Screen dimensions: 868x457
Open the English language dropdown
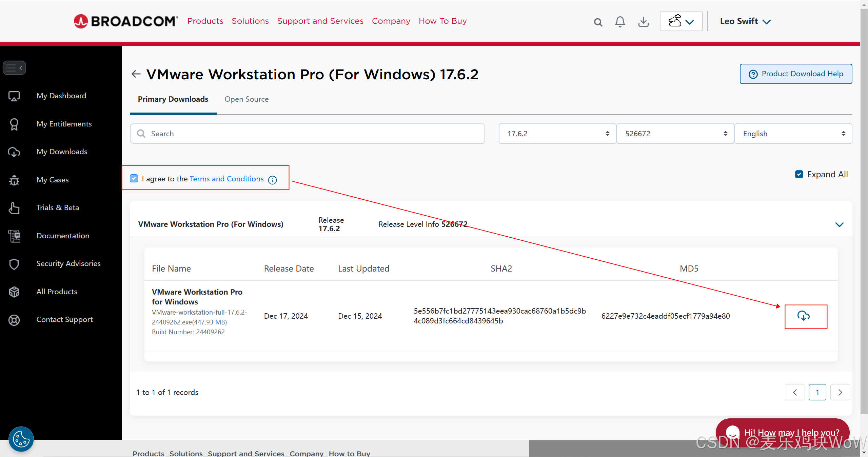pos(793,134)
